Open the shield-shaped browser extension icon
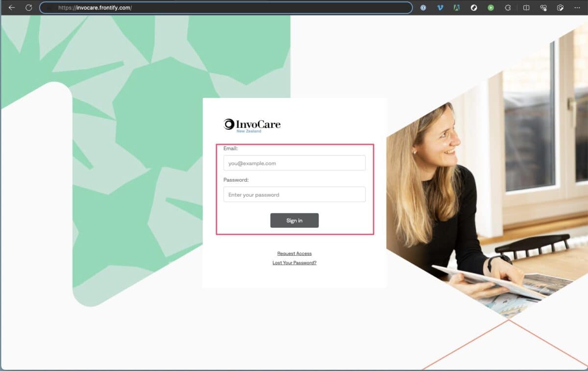The width and height of the screenshot is (588, 371). (x=508, y=7)
